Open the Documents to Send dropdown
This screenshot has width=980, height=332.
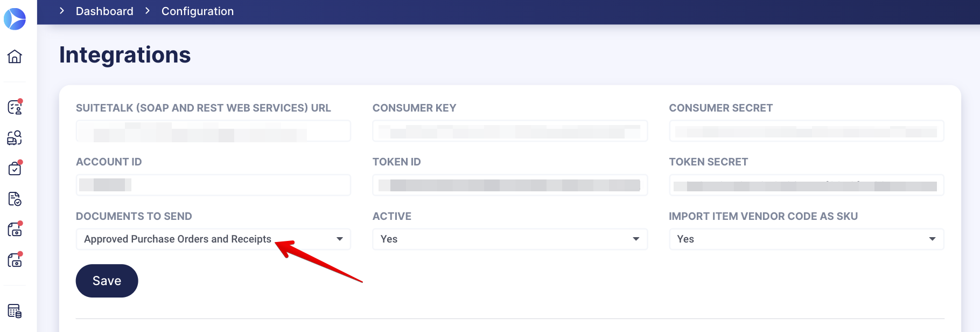click(x=213, y=239)
